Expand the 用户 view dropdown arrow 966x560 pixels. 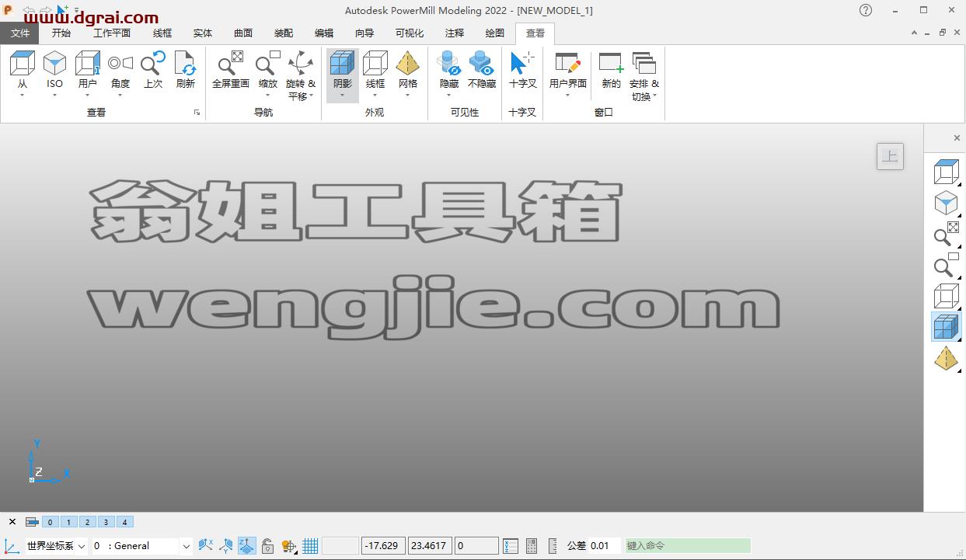[x=87, y=96]
